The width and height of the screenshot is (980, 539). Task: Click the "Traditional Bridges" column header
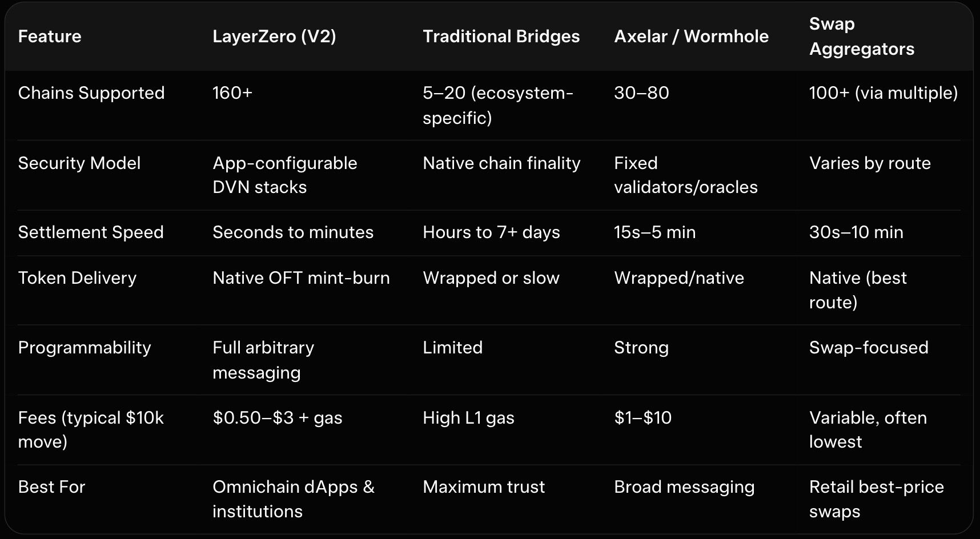[501, 37]
